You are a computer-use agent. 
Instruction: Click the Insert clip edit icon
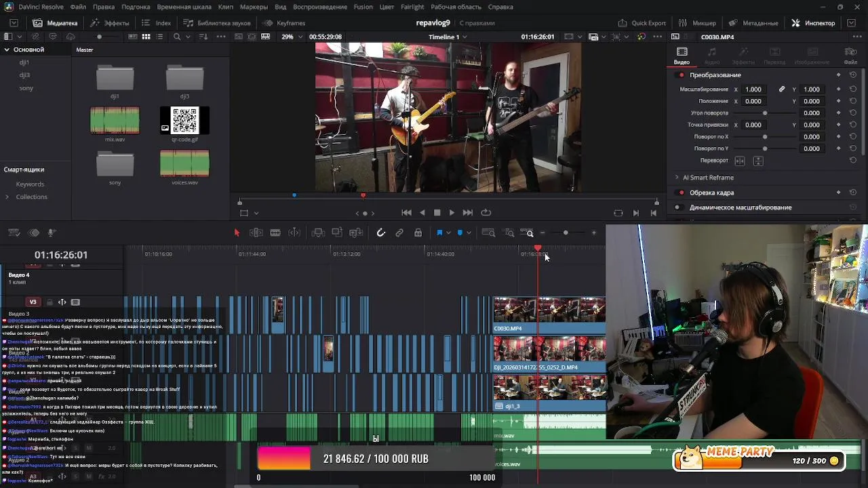click(x=318, y=232)
